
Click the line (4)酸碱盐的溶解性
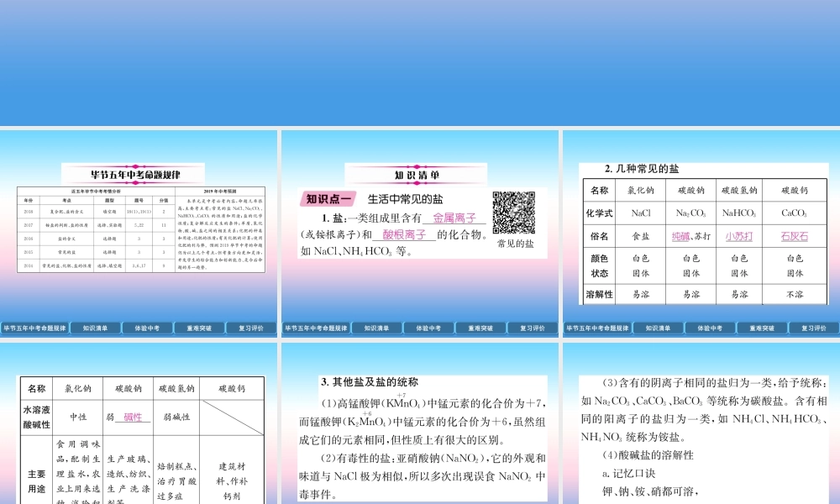pos(648,455)
